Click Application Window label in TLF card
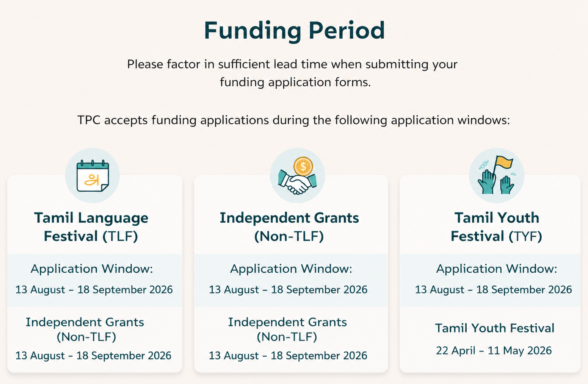 click(x=92, y=268)
